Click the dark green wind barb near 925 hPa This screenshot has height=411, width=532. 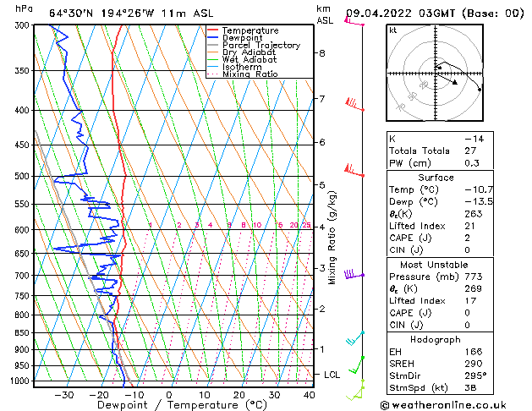pos(357,365)
